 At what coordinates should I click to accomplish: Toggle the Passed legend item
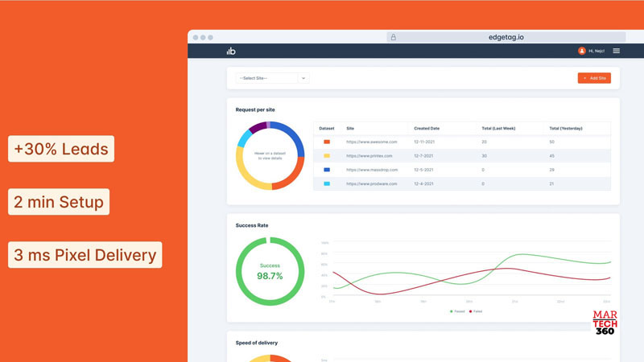457,311
